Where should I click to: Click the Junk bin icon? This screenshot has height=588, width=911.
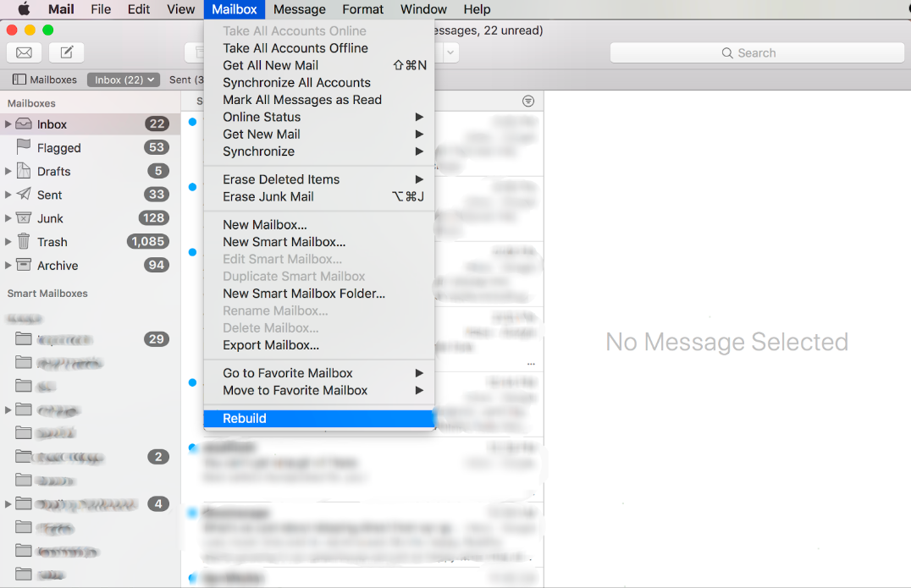[x=24, y=218]
